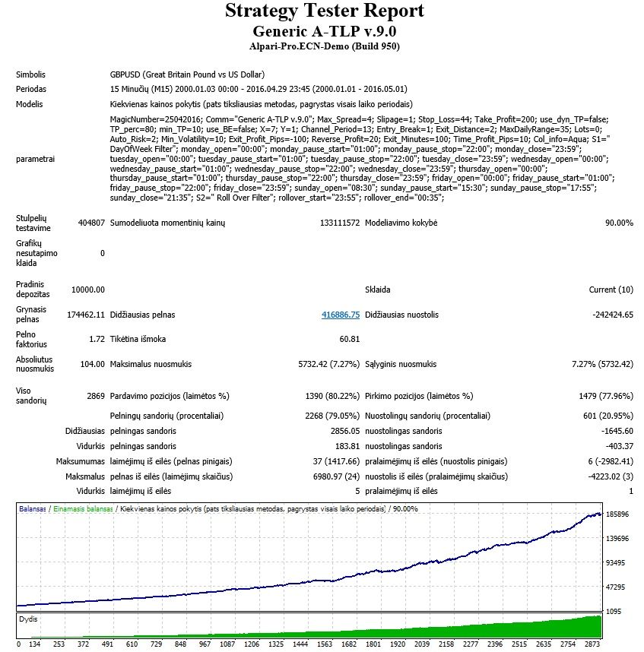Screen dimensions: 644x652
Task: Click the 1390 (80.22%) short positions value
Action: 332,396
